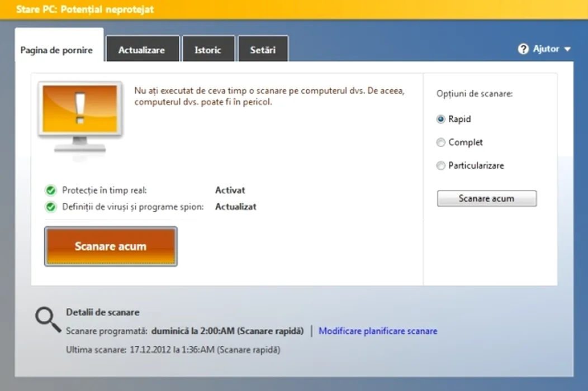Click the Ajutor question mark help icon
The image size is (588, 391).
[x=523, y=49]
